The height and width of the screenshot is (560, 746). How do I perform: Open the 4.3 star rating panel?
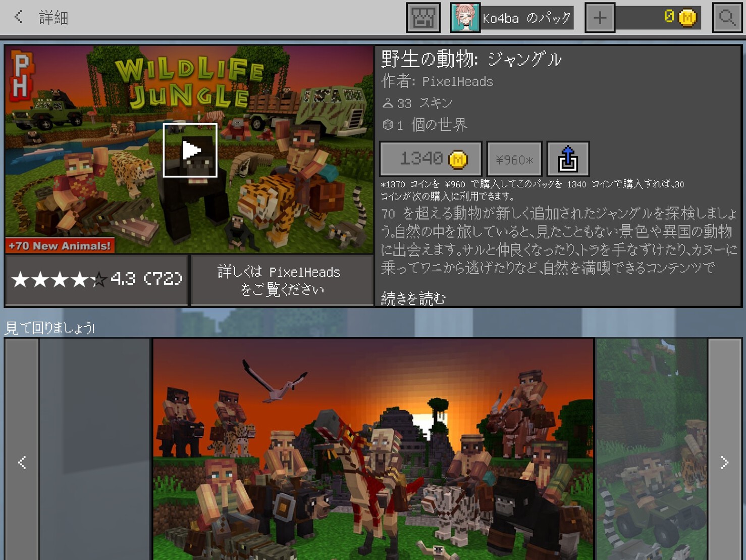pos(96,280)
